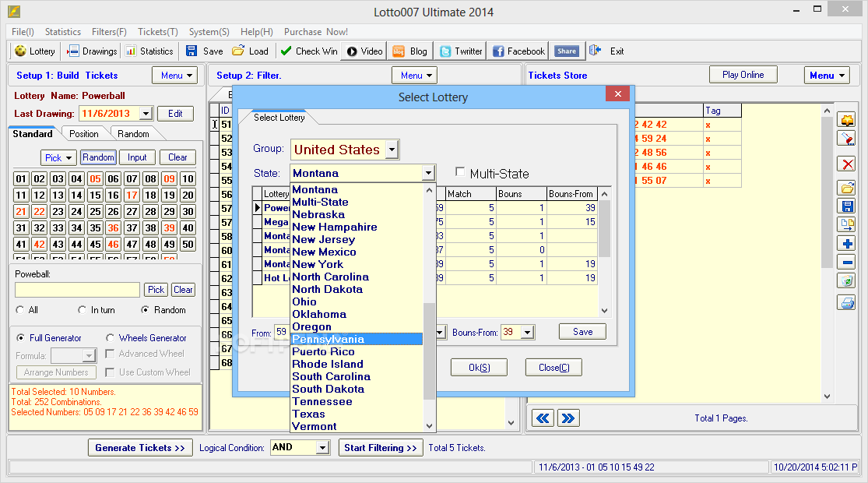Click the Play Online button

pos(743,75)
